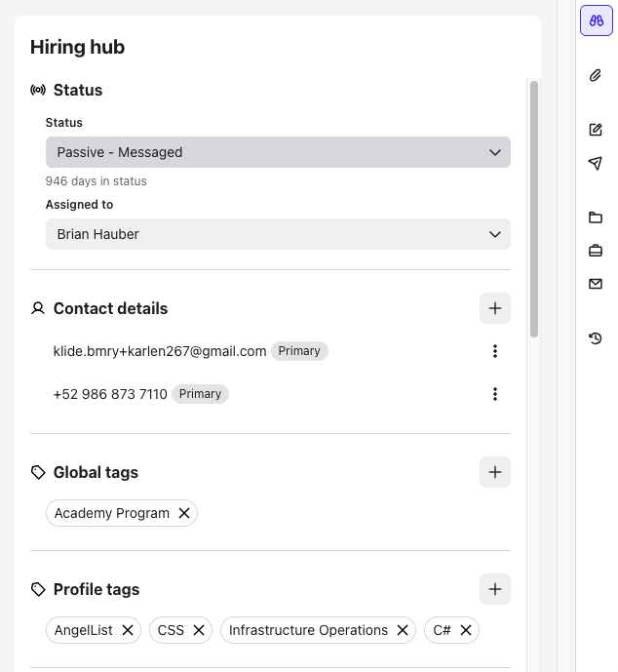Delete the Infrastructure Operations tag
This screenshot has width=618, height=672.
(402, 630)
